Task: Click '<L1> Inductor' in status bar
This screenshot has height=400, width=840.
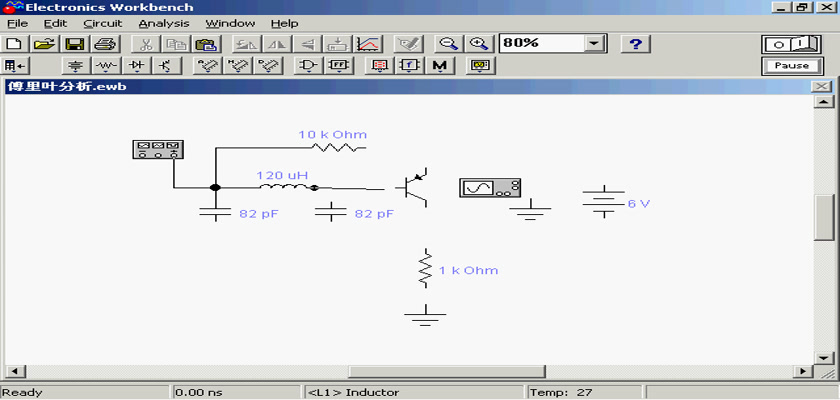Action: 354,393
